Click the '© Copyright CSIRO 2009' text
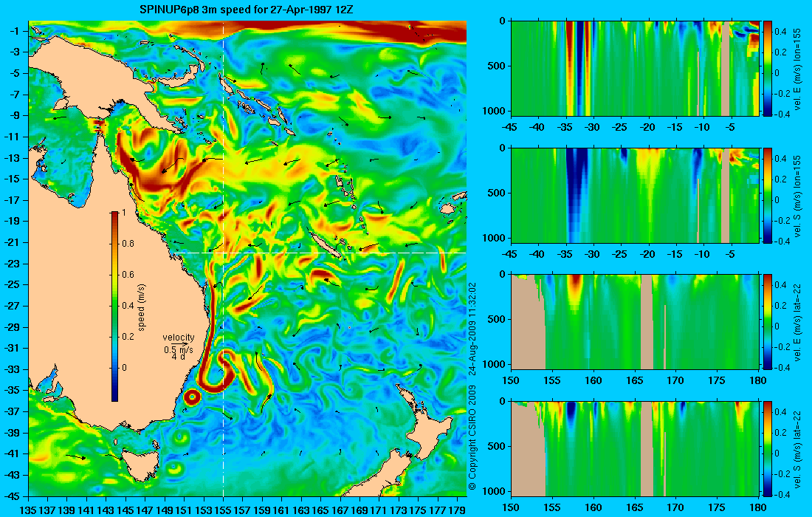This screenshot has height=517, width=812. tap(472, 436)
